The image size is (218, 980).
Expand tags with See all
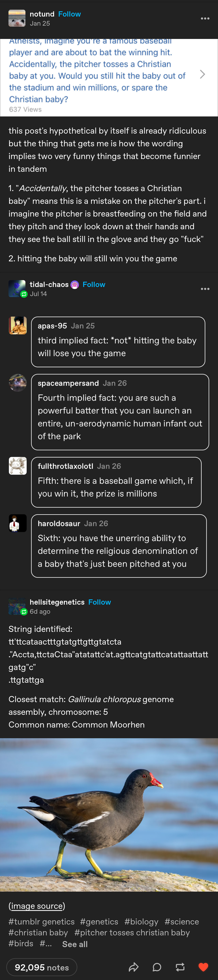(x=74, y=944)
